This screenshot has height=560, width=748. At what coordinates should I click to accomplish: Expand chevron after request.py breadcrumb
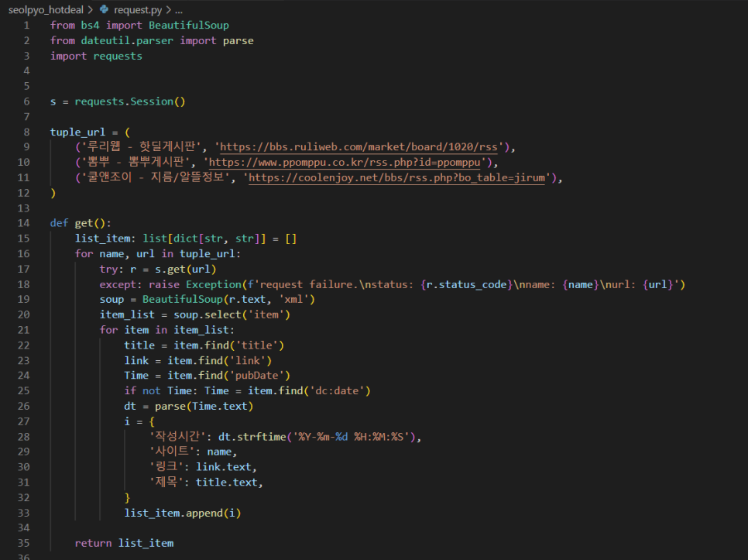[x=168, y=9]
